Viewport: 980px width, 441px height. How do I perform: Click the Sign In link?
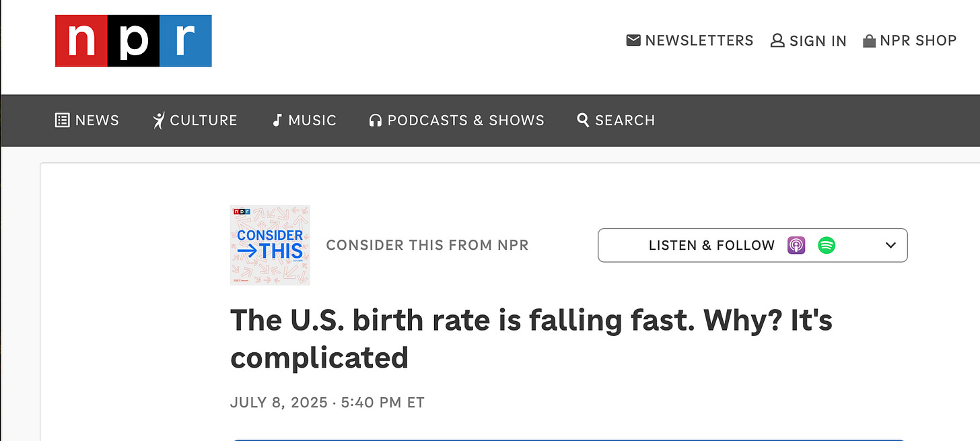[808, 40]
